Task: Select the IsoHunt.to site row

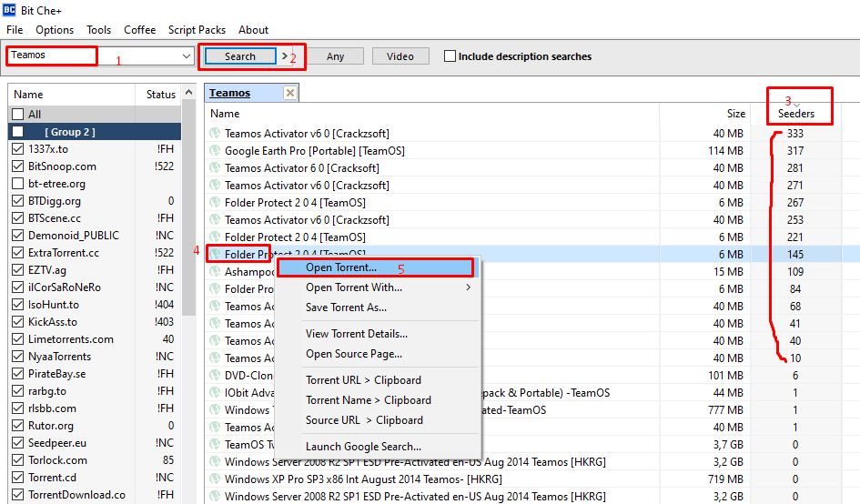Action: pos(95,305)
